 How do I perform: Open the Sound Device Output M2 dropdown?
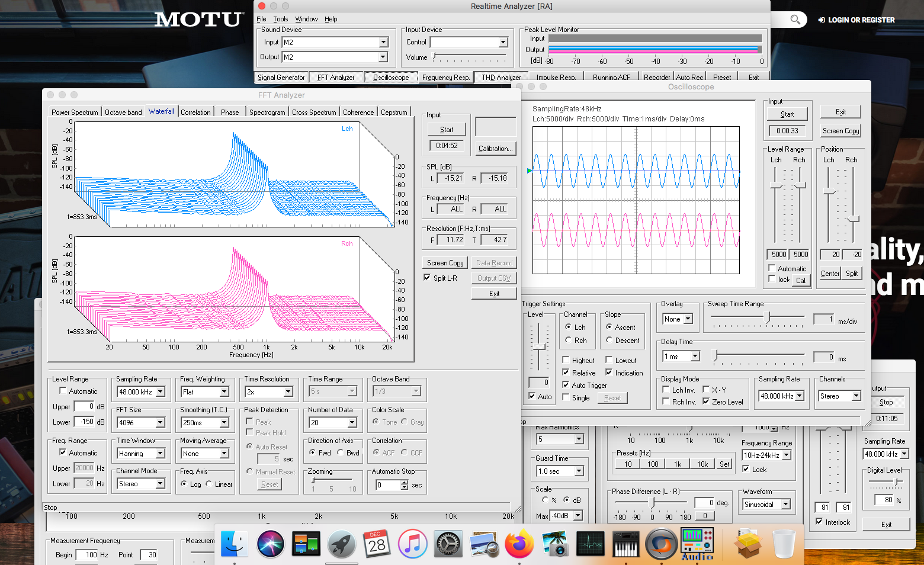(x=335, y=57)
